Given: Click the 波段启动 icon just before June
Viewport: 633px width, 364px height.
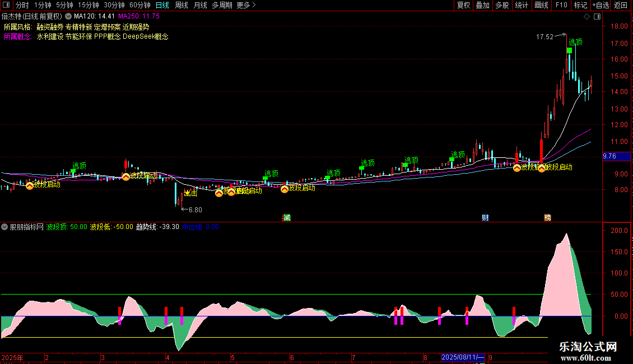Looking at the screenshot, I should click(x=285, y=189).
